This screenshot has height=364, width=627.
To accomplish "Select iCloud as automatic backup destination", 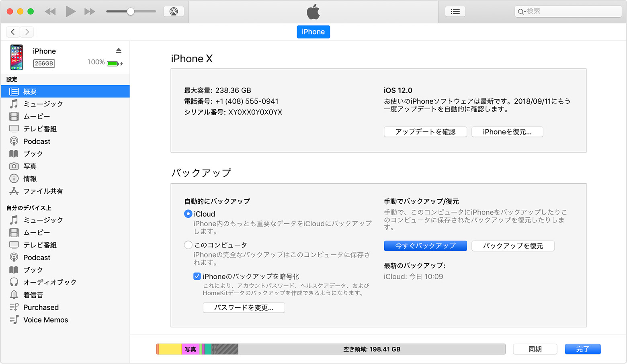I will pyautogui.click(x=188, y=214).
